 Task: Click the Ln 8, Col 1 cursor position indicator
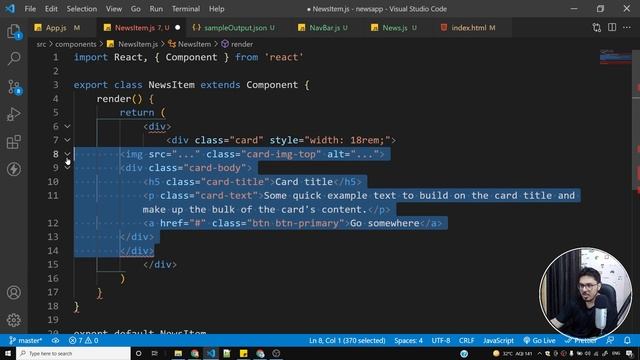pyautogui.click(x=347, y=340)
